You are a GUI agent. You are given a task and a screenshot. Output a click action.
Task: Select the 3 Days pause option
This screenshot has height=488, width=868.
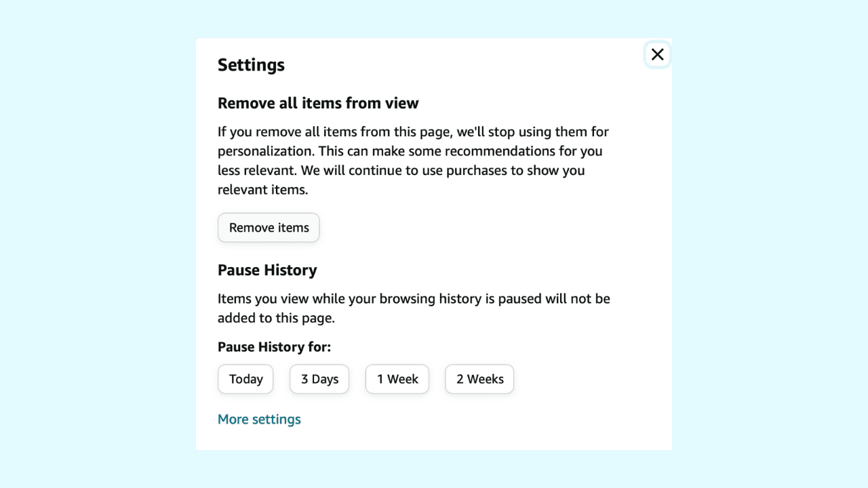tap(319, 379)
